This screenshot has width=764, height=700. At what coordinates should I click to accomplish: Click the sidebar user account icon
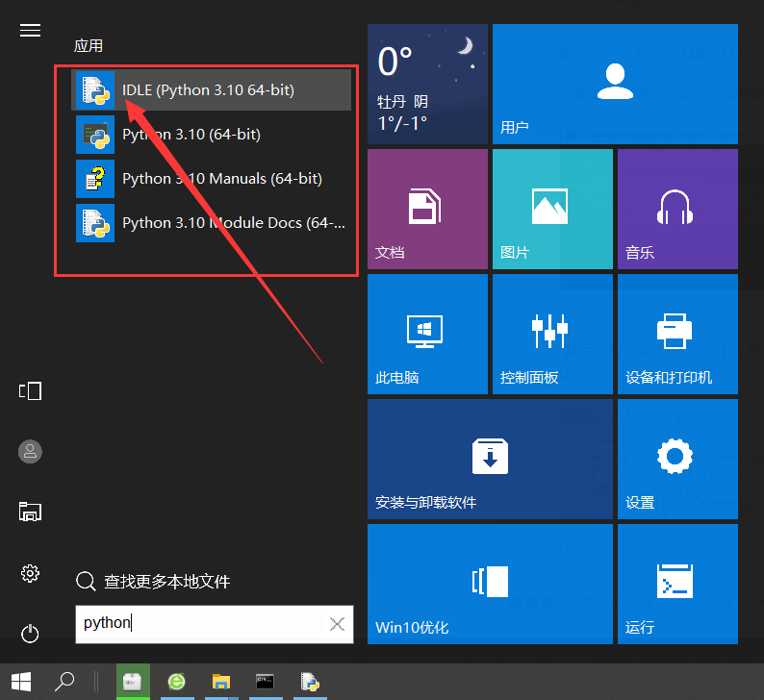tap(30, 452)
